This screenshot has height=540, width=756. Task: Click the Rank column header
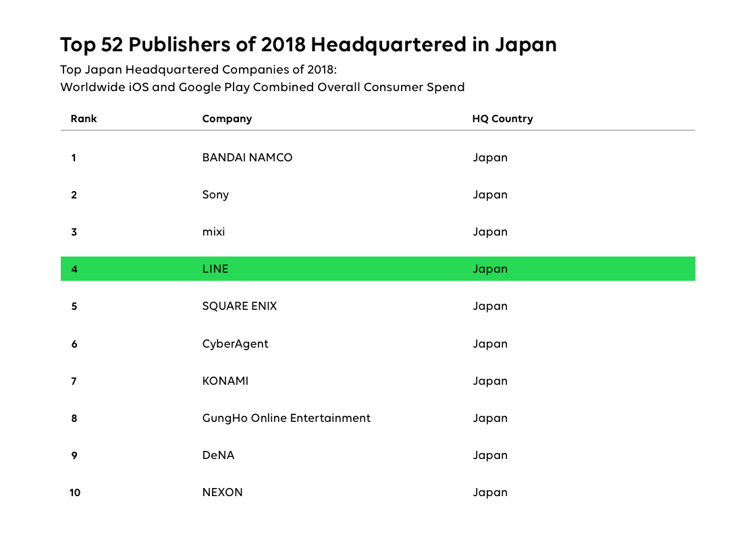click(x=84, y=119)
